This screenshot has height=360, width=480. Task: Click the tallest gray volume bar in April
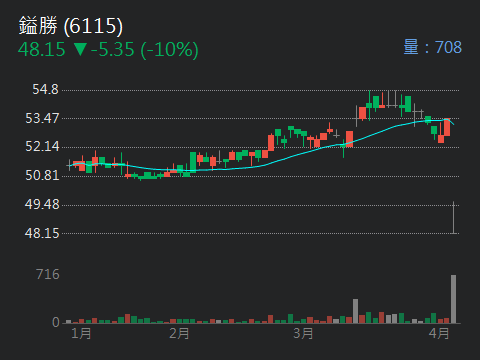[453, 299]
